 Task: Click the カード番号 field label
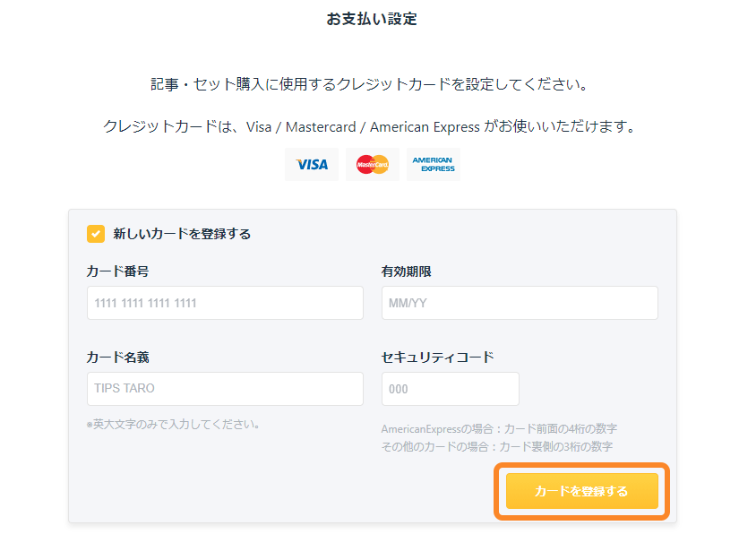(x=118, y=271)
